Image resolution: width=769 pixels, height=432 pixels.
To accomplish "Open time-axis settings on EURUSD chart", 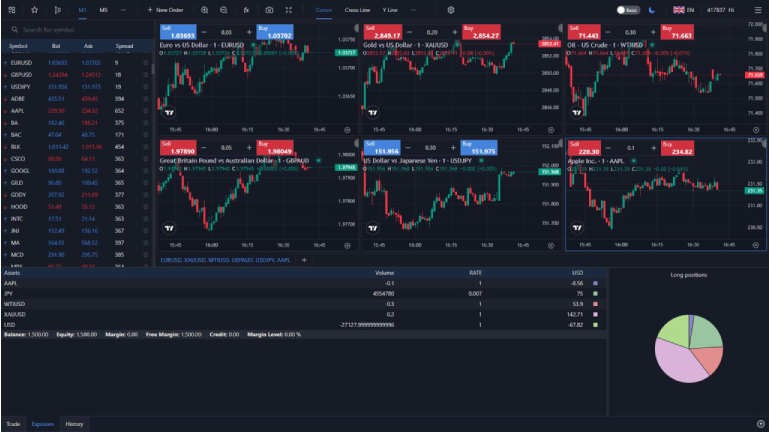I will [x=347, y=130].
